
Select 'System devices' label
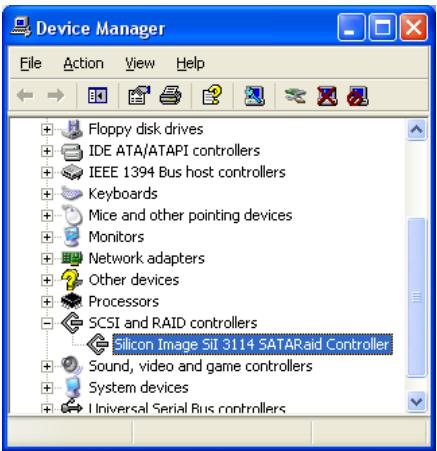coord(138,387)
